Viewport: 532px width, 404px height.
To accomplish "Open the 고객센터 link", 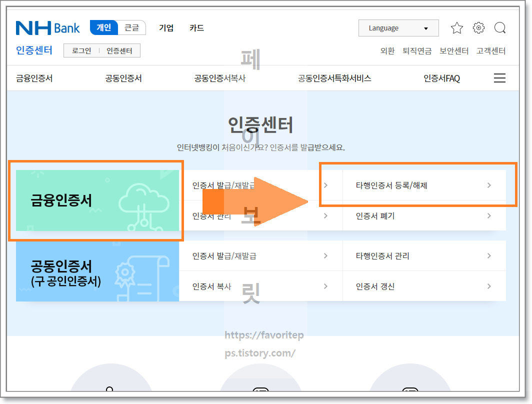I will (x=491, y=51).
